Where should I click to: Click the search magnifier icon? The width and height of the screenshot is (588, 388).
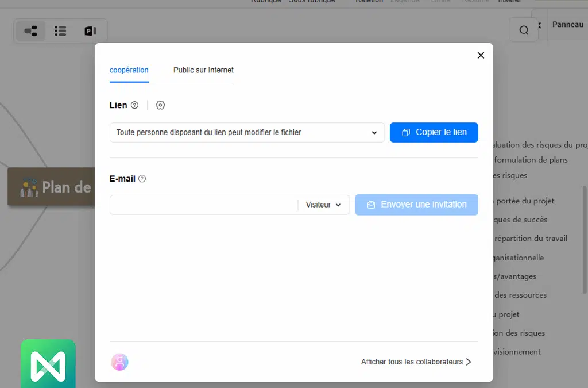(x=524, y=30)
